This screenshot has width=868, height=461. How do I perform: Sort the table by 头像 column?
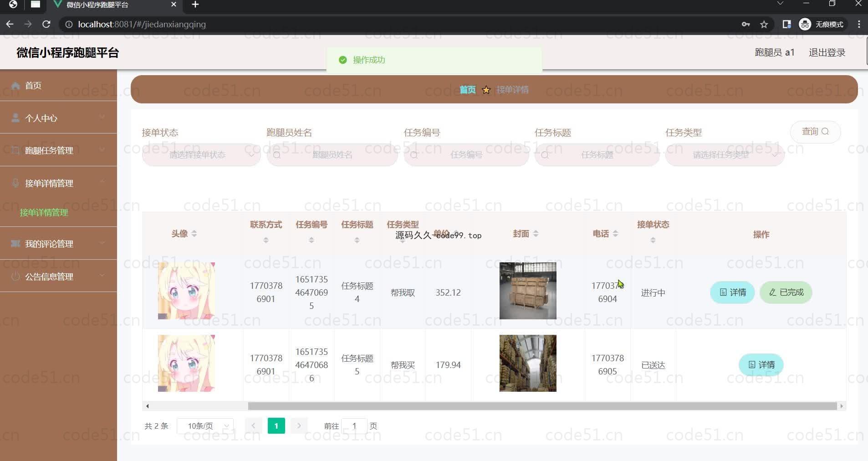coord(194,234)
